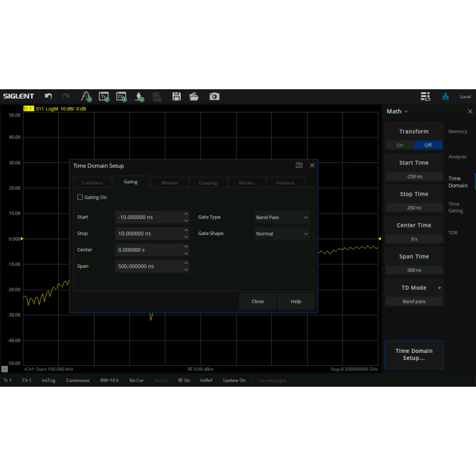Image resolution: width=476 pixels, height=476 pixels.
Task: Click the floppy disk save icon
Action: (x=177, y=96)
